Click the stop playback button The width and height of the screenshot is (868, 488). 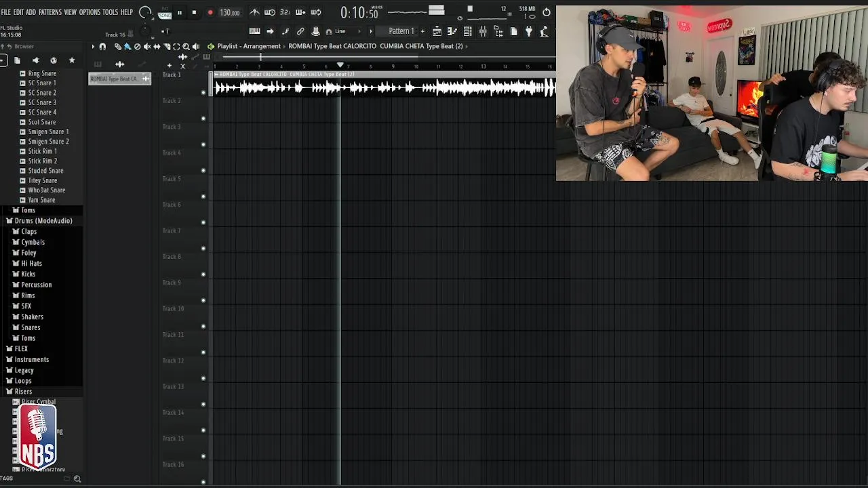click(194, 12)
